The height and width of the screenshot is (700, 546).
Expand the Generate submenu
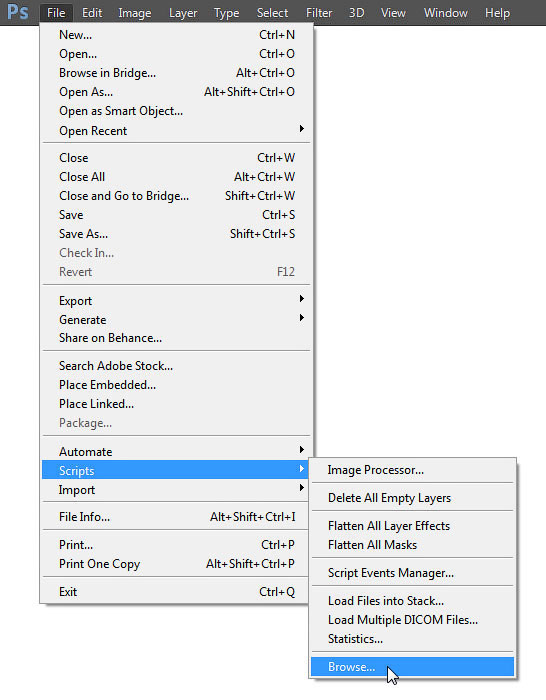(176, 320)
